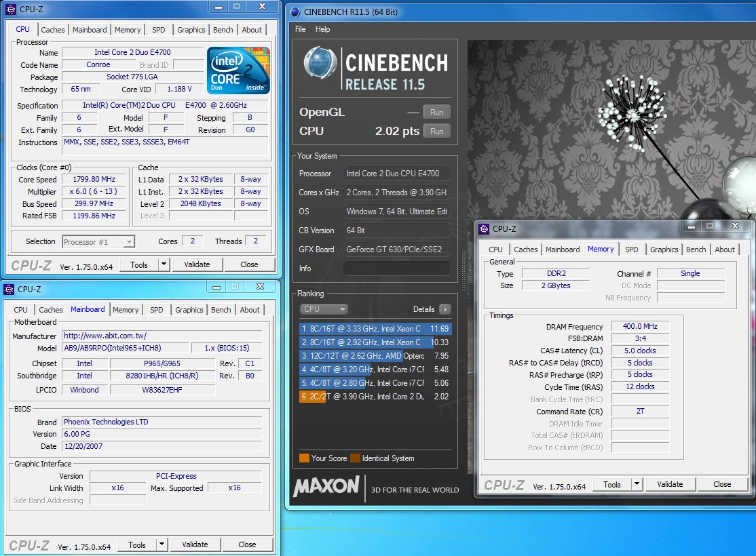
Task: Select SPD tab in the CPU-Z memory window
Action: point(632,250)
